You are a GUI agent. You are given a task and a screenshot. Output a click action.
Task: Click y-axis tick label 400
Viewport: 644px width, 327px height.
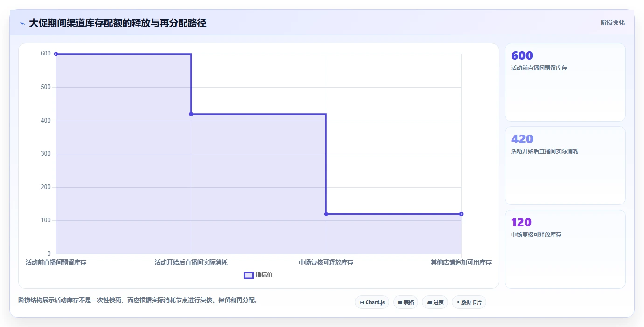[46, 121]
